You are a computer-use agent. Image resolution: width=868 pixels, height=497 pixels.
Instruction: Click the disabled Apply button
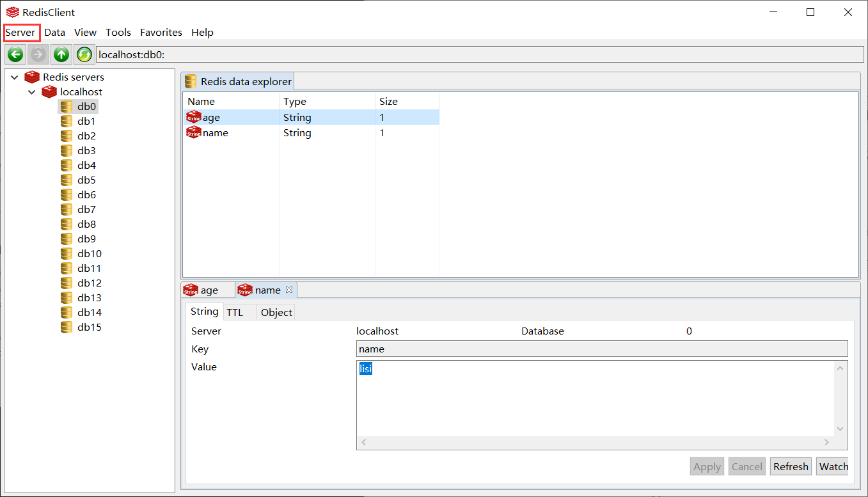[707, 466]
